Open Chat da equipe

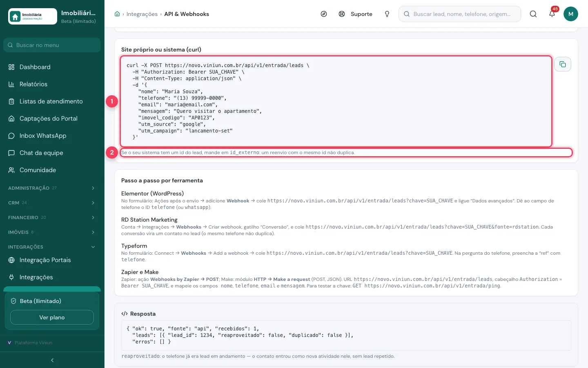pos(52,153)
